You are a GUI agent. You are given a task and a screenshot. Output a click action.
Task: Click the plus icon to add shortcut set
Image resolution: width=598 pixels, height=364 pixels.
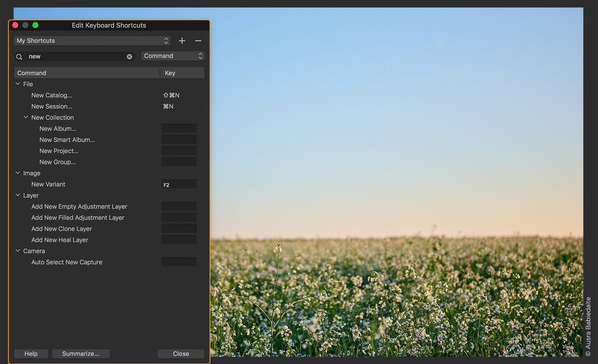click(x=182, y=41)
